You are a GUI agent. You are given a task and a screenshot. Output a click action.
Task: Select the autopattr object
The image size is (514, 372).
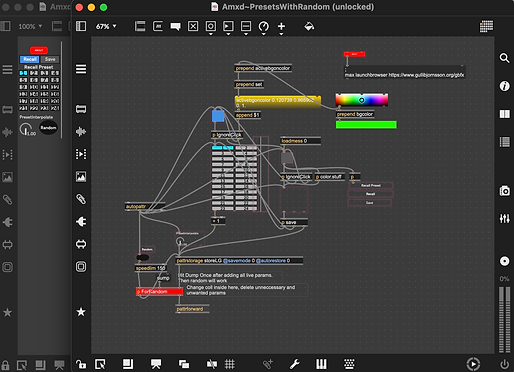click(145, 206)
